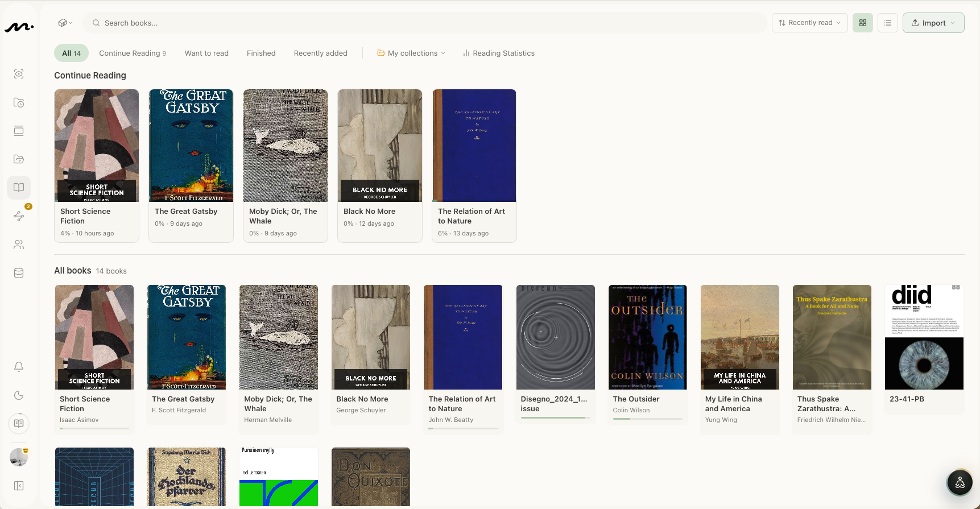Open Moby Dick cover in Continue Reading

click(286, 146)
